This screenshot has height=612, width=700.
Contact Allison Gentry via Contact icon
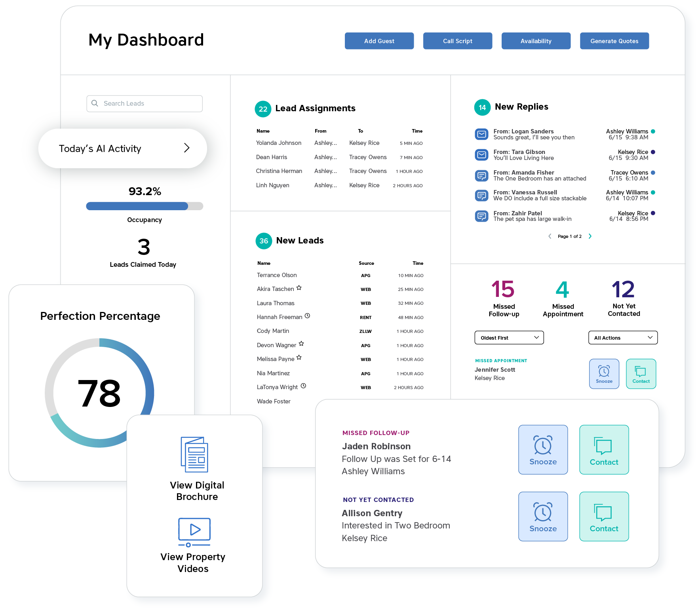tap(604, 516)
